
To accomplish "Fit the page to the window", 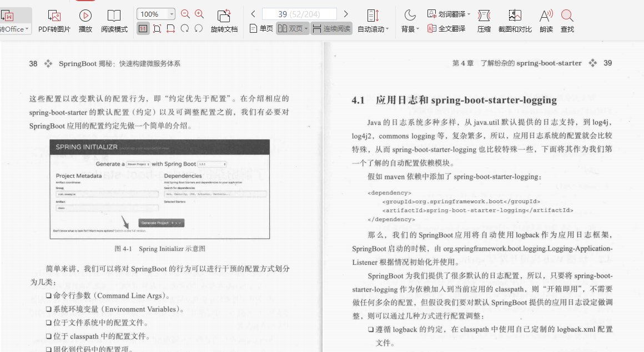I will click(x=157, y=29).
